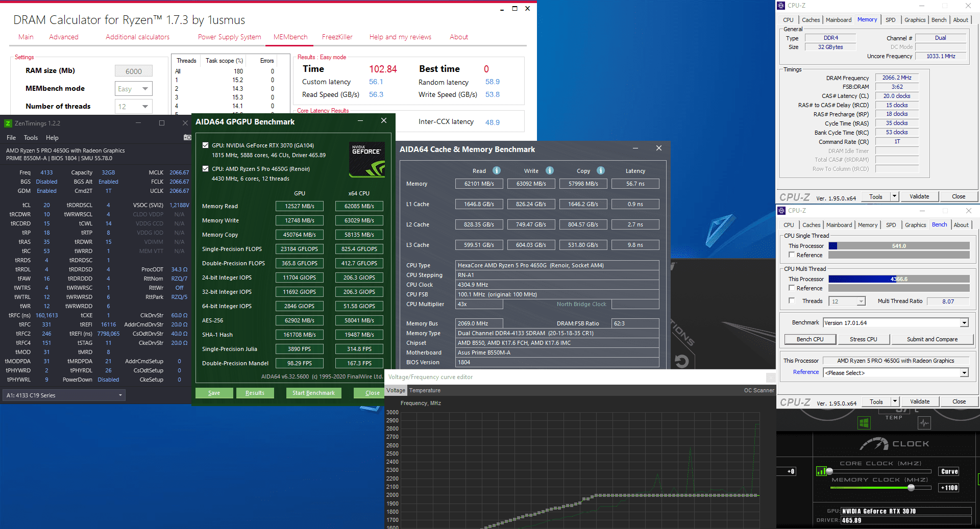Screen dimensions: 980x529
Task: Select the Voltage tab in curve editor
Action: tap(396, 391)
